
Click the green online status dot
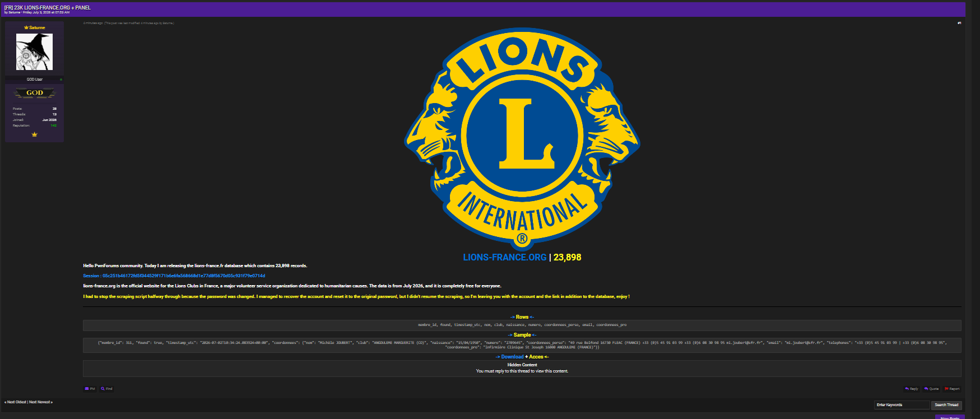61,80
